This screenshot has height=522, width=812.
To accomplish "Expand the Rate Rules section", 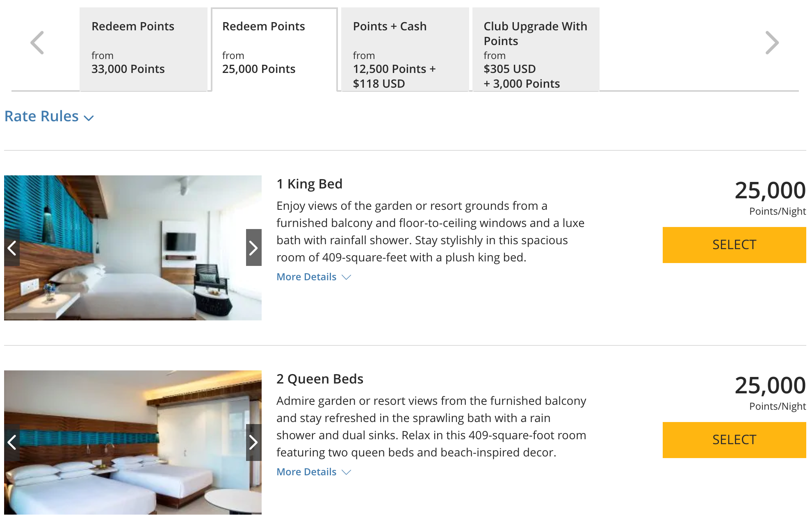I will click(x=49, y=117).
